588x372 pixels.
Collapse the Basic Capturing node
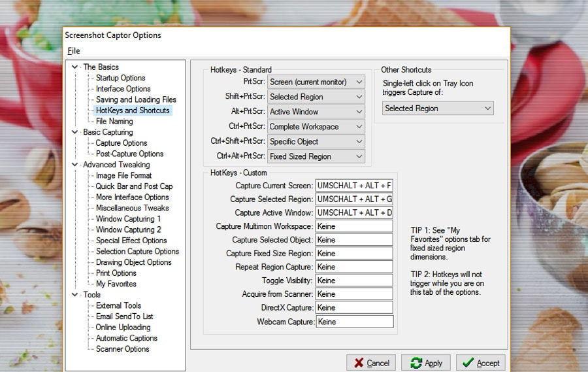(74, 132)
